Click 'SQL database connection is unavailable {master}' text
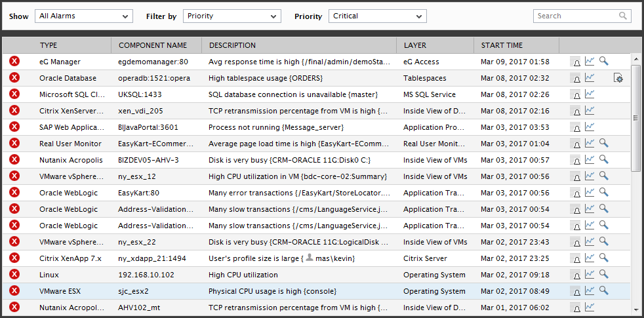Viewport: 644px width, 318px height. click(293, 94)
